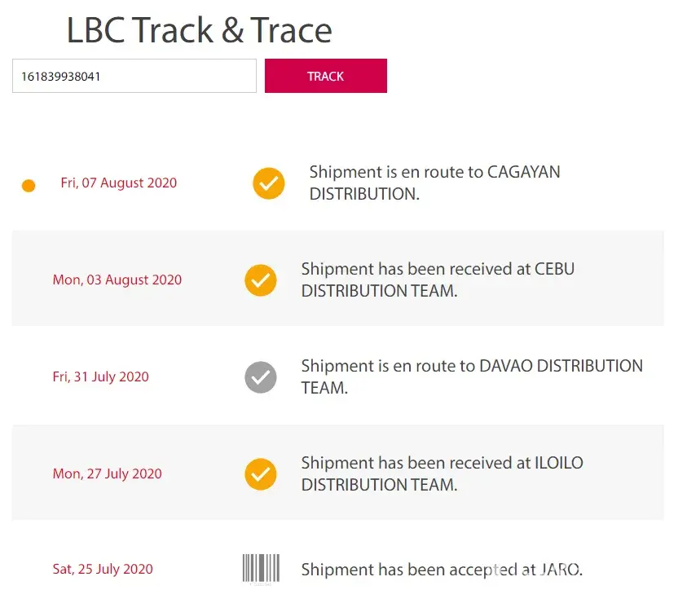Click text 'en route to DAVAO DISTRIBUTION TEAM'
Viewport: 700px width, 612px height.
(473, 376)
